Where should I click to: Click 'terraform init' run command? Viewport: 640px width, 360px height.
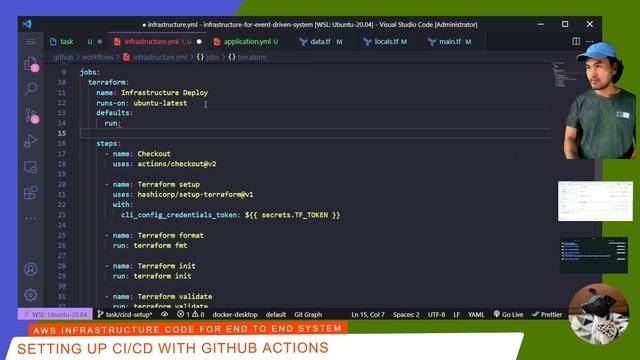coord(162,276)
